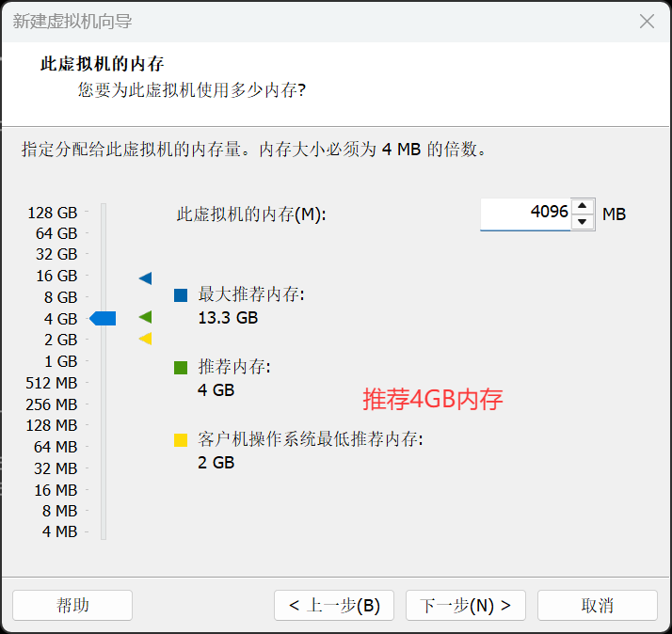Click the 2 GB minimum memory value
The width and height of the screenshot is (672, 634).
click(216, 463)
